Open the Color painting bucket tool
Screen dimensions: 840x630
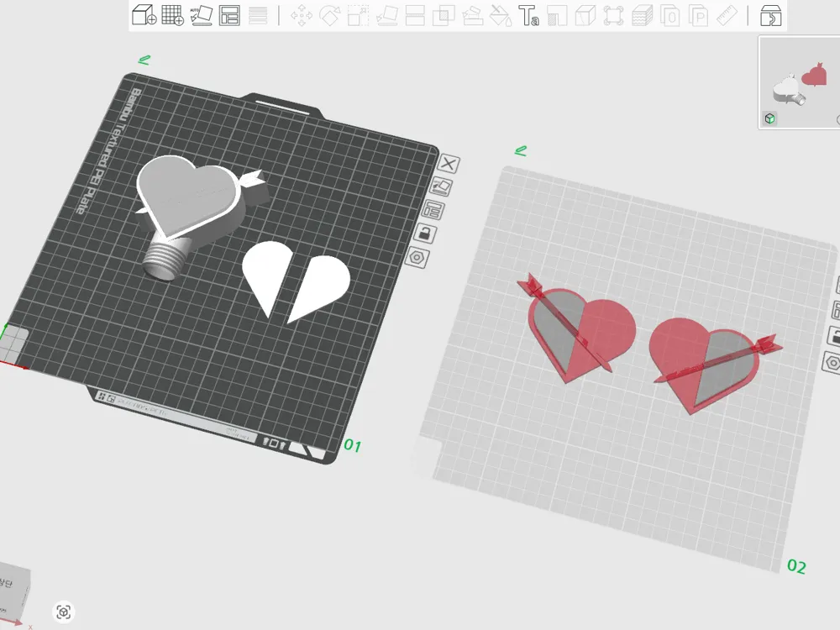click(x=501, y=15)
